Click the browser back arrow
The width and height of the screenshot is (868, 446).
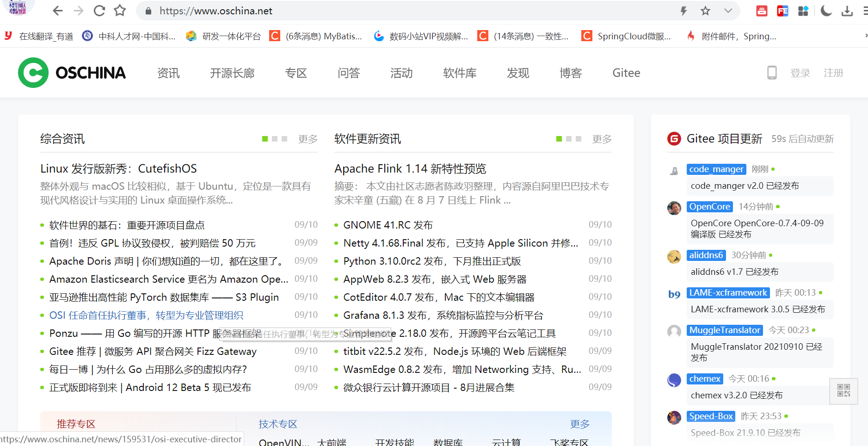point(57,11)
